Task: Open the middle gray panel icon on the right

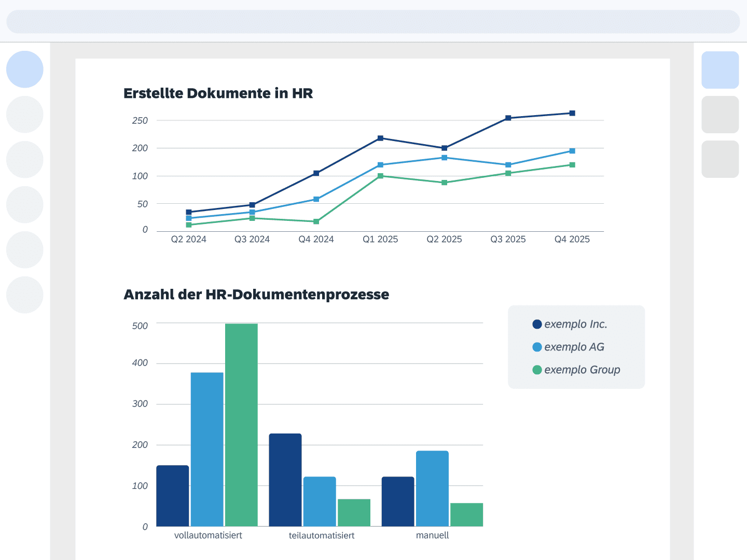Action: pyautogui.click(x=720, y=114)
